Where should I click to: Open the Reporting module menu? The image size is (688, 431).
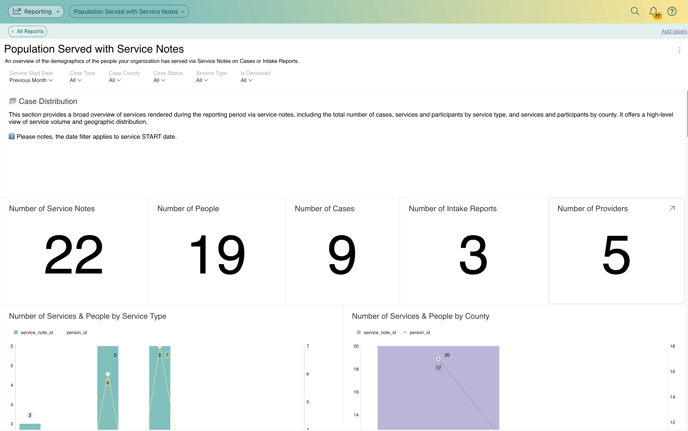pos(37,12)
